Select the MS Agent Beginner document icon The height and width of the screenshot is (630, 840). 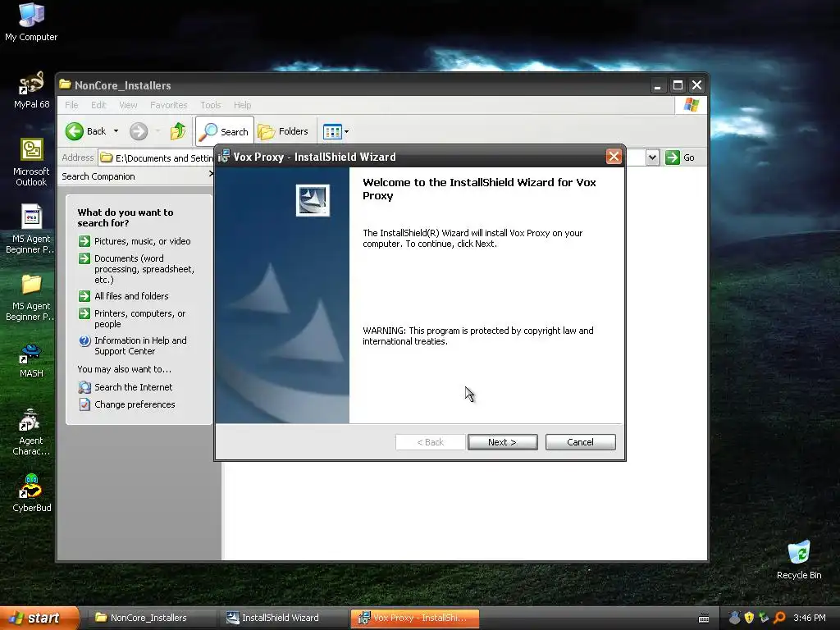pyautogui.click(x=31, y=229)
